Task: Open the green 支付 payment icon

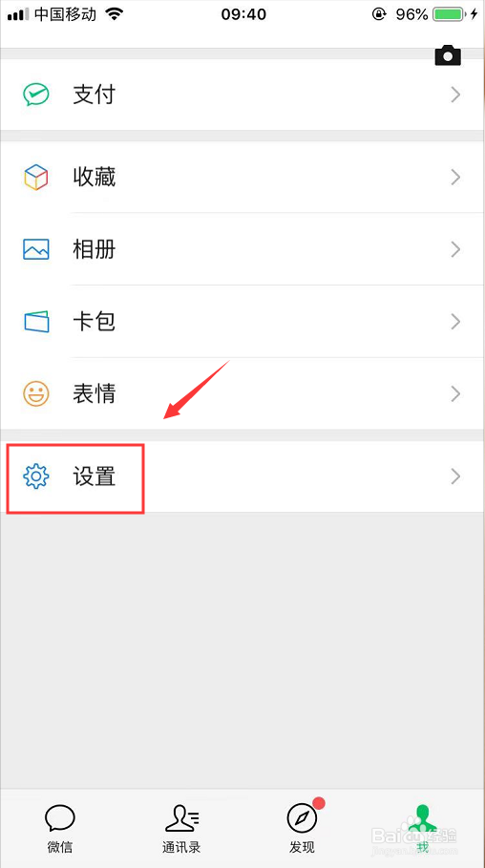Action: 36,95
